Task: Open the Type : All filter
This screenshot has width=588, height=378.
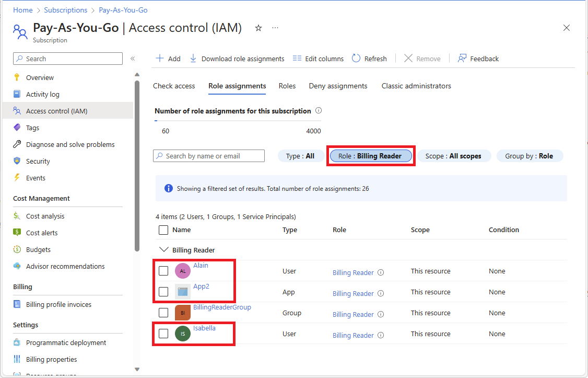Action: pyautogui.click(x=300, y=156)
